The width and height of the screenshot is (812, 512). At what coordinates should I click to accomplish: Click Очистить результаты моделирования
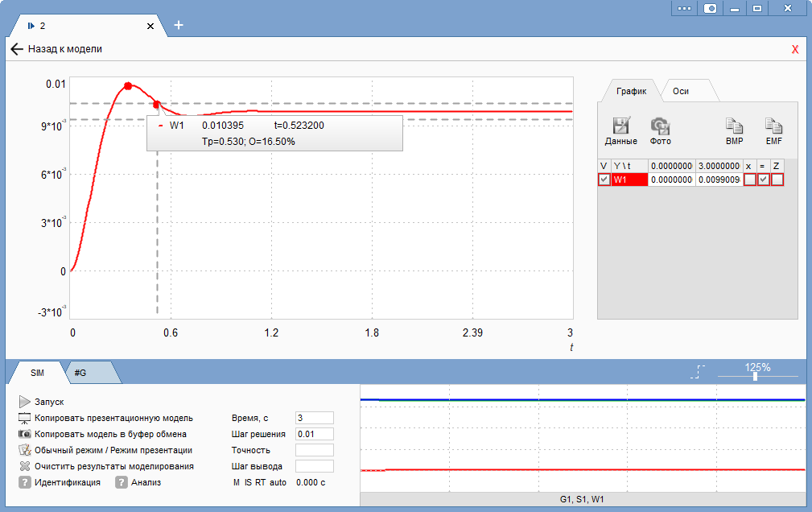click(x=106, y=466)
